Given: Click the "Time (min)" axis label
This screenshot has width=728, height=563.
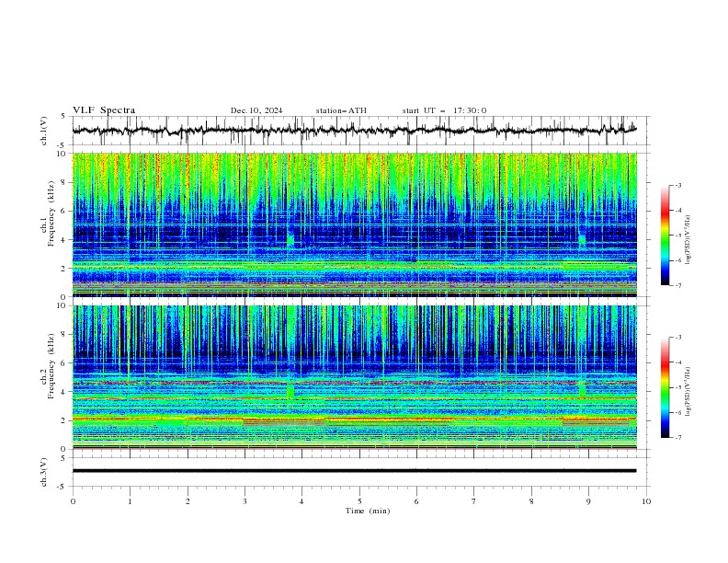Looking at the screenshot, I should click(368, 511).
